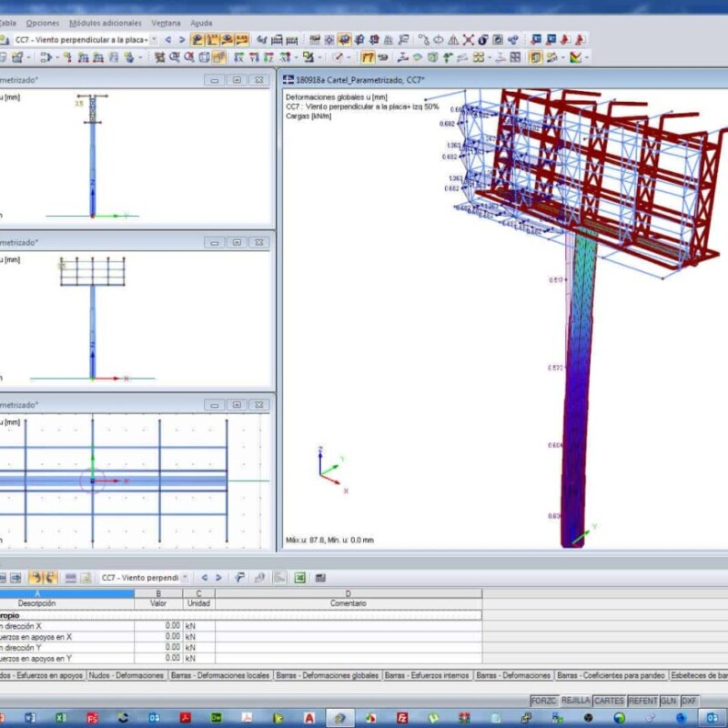Open the Ayuda menu
This screenshot has width=728, height=728.
pyautogui.click(x=201, y=23)
